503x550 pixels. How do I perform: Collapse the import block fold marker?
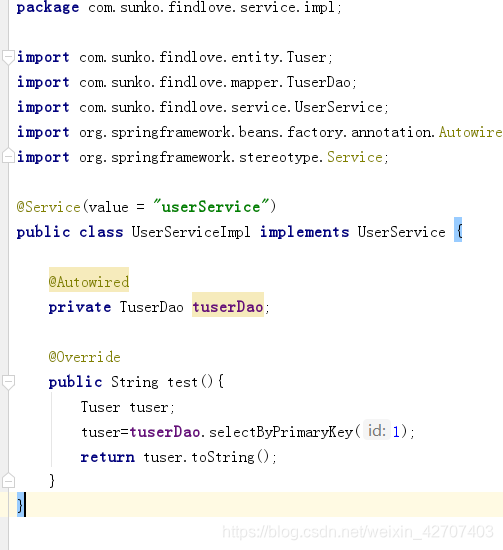coord(8,57)
